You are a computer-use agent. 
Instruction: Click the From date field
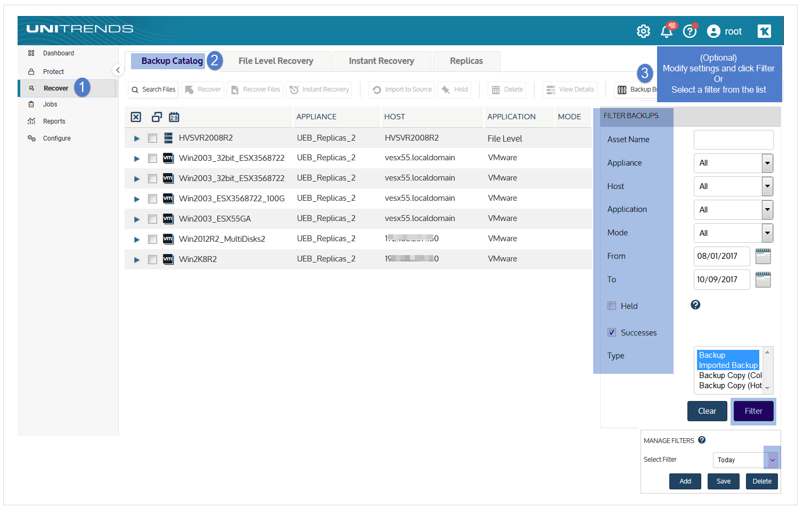coord(721,256)
